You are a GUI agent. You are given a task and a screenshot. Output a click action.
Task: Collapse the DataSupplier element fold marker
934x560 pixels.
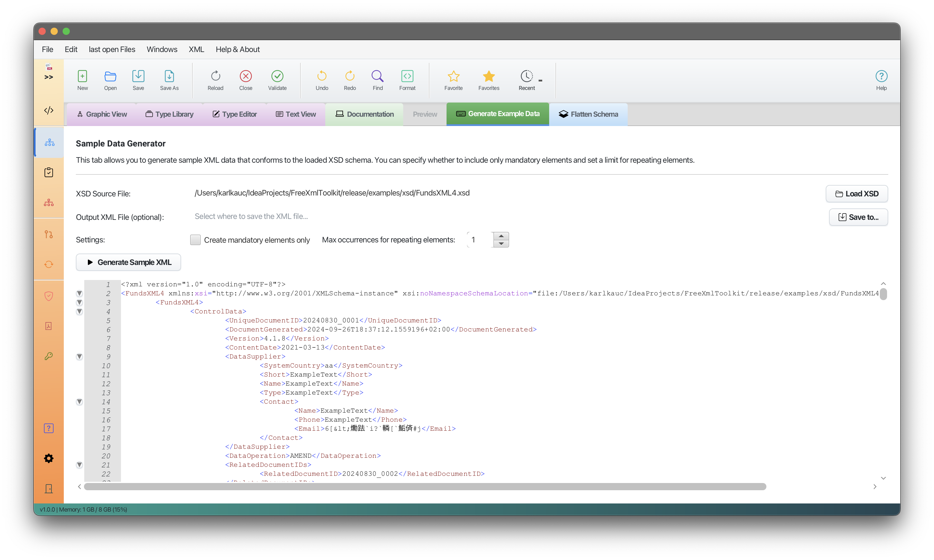pos(79,356)
